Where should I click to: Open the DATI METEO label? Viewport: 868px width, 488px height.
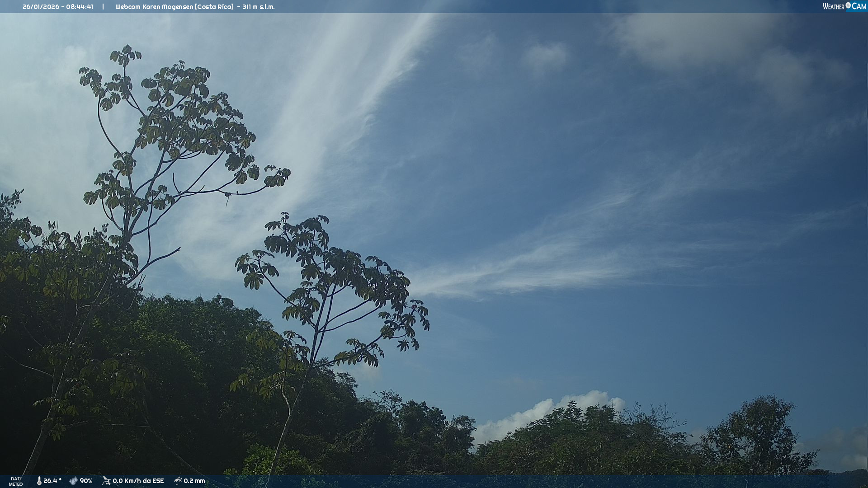click(16, 481)
